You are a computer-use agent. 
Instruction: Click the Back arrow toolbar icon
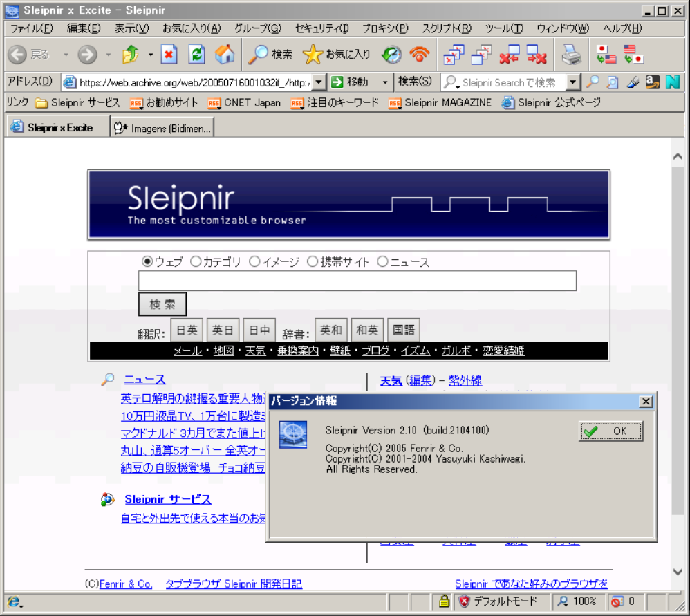17,55
